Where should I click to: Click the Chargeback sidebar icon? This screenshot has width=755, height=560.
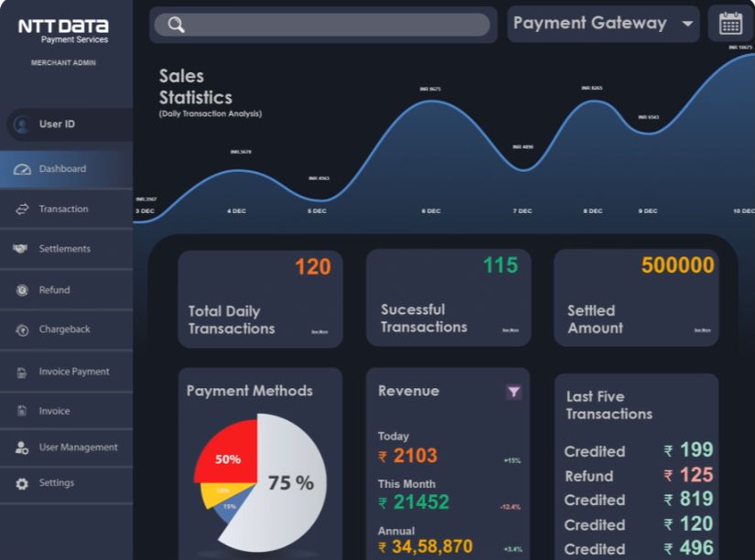coord(22,330)
